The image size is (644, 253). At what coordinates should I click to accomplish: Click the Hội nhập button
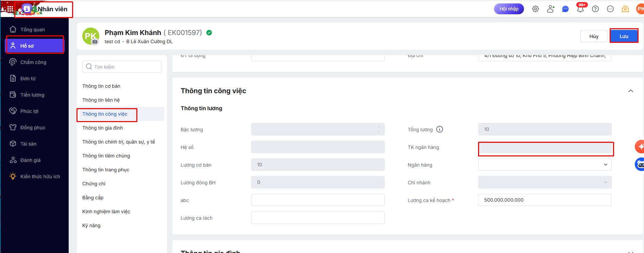509,9
